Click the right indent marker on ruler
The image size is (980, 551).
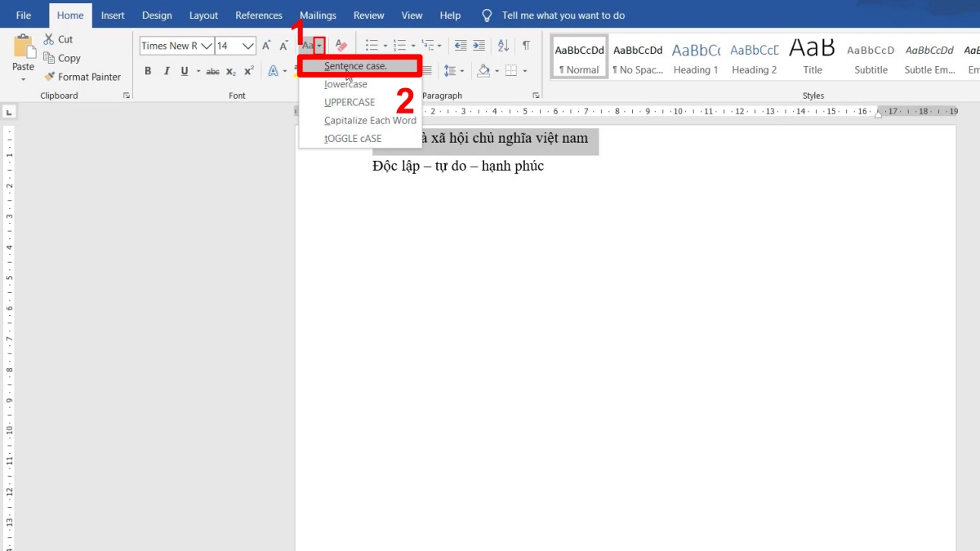point(879,114)
